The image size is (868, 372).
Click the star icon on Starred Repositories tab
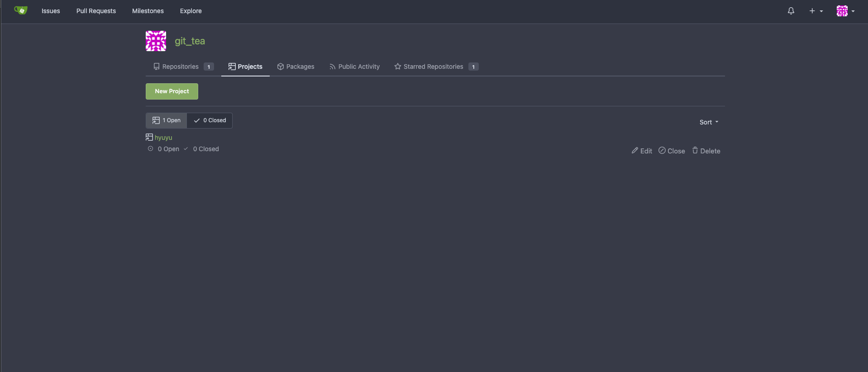coord(398,67)
